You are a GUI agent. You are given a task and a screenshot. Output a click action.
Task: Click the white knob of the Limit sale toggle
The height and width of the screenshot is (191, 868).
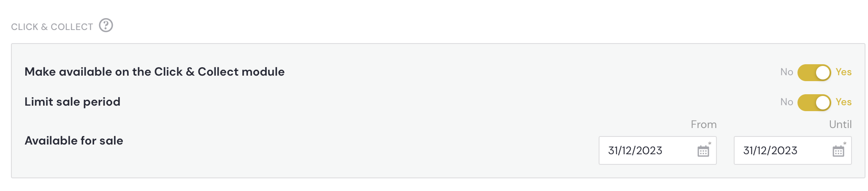click(822, 103)
